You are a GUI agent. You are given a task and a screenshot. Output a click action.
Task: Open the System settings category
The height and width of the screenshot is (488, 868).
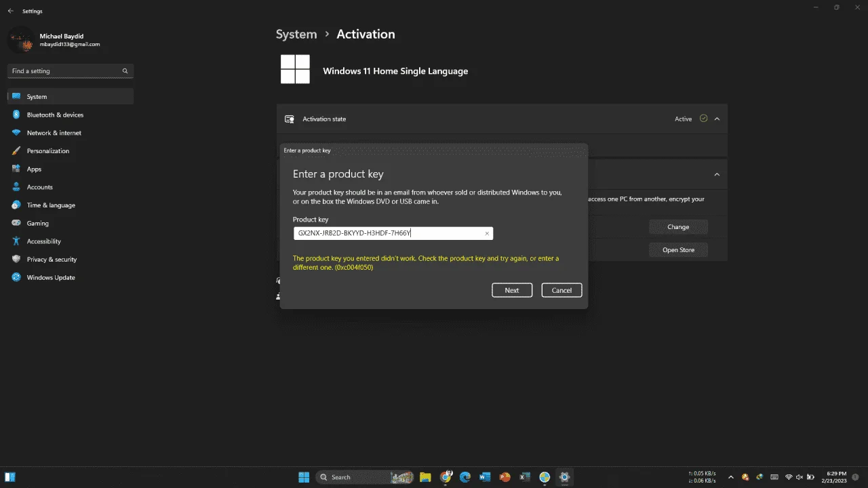click(71, 97)
